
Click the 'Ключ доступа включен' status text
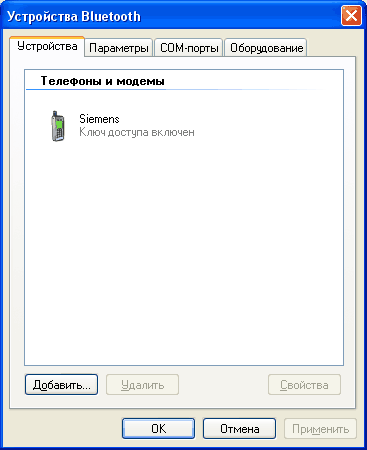[x=137, y=132]
